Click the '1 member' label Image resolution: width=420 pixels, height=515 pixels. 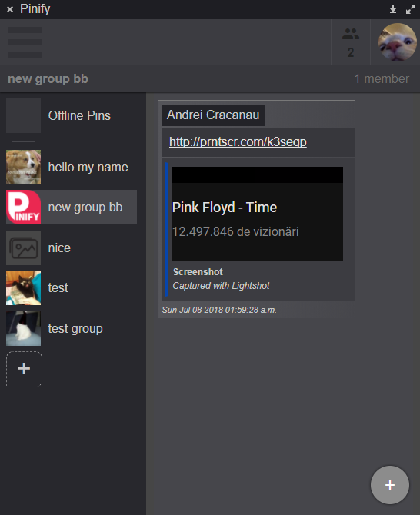click(x=382, y=79)
